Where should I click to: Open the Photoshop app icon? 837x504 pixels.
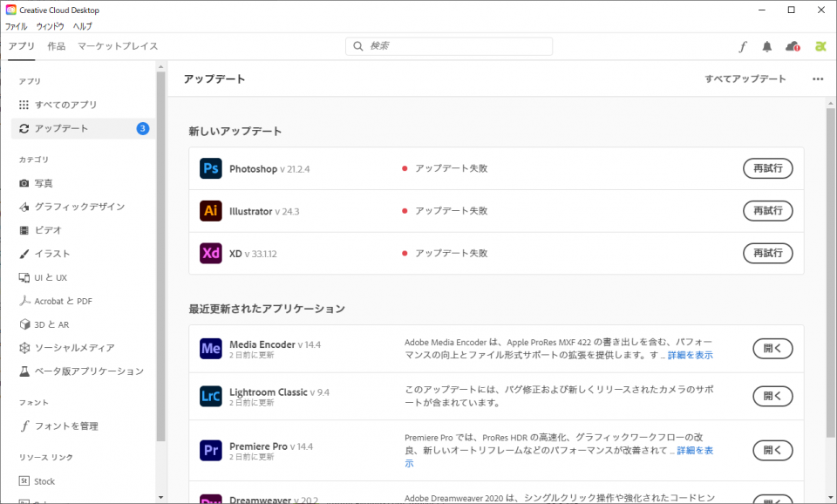[210, 168]
